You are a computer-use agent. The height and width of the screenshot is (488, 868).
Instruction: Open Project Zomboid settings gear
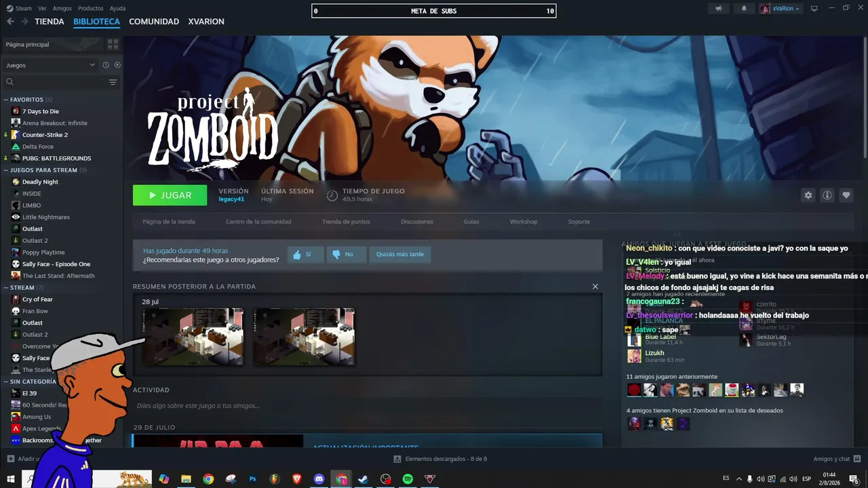click(808, 195)
